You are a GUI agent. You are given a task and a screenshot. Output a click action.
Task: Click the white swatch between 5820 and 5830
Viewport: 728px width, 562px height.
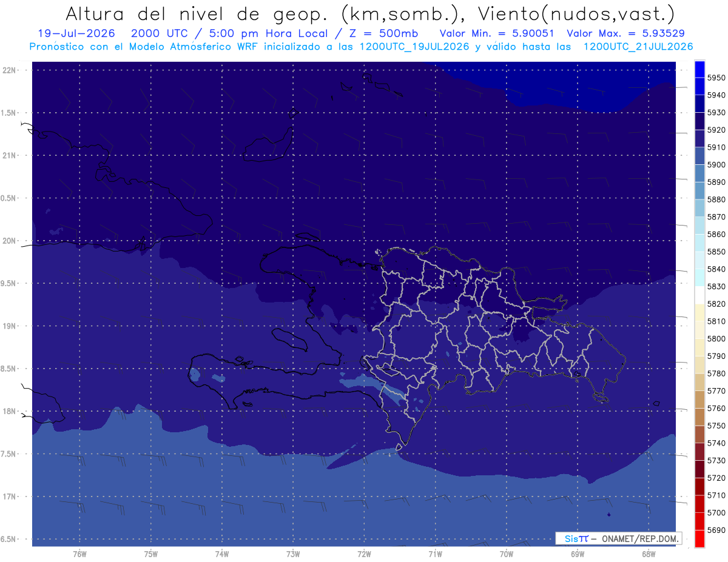click(x=699, y=295)
